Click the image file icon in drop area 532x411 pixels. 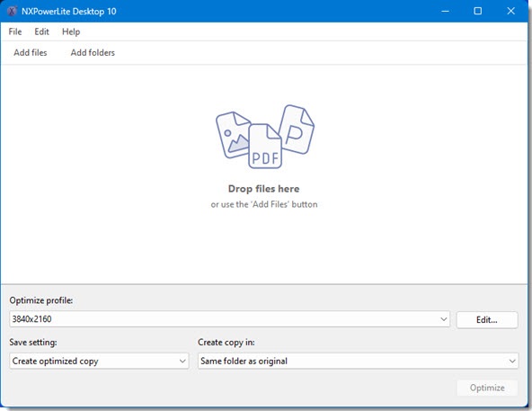pos(233,135)
